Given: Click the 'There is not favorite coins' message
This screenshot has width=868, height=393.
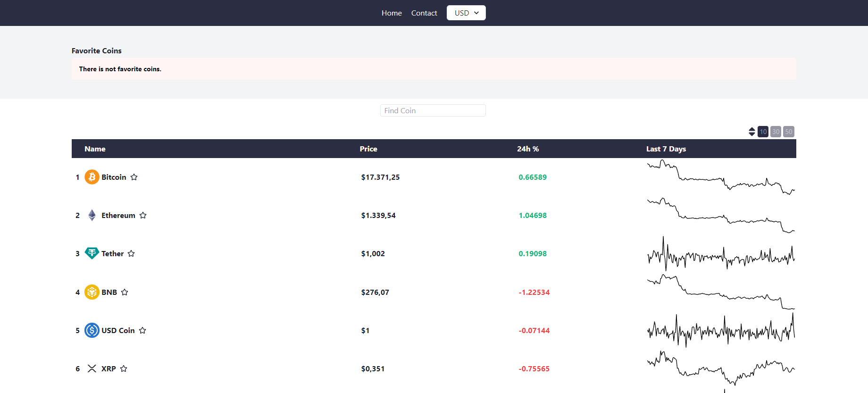Looking at the screenshot, I should (120, 69).
